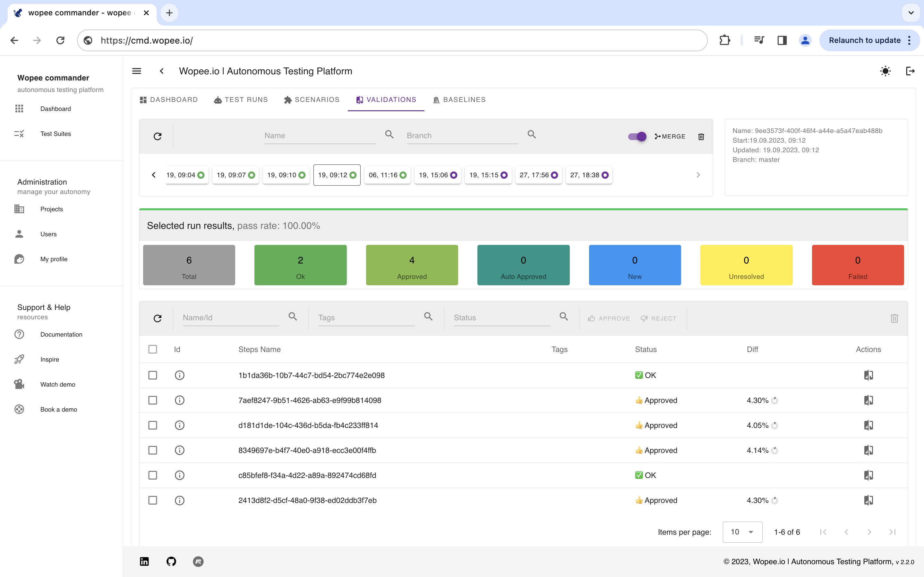Screen dimensions: 924x577
Task: Open the GitHub icon in footer
Action: click(x=171, y=561)
